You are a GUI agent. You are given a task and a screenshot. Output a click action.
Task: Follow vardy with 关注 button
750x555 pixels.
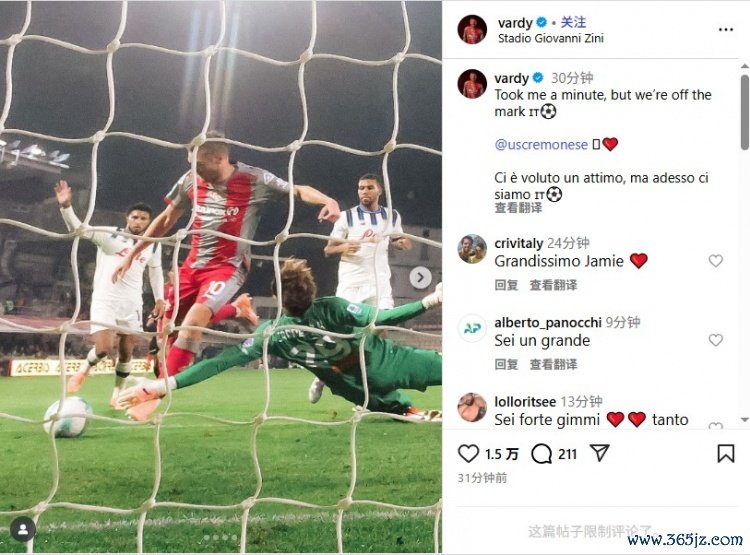573,22
